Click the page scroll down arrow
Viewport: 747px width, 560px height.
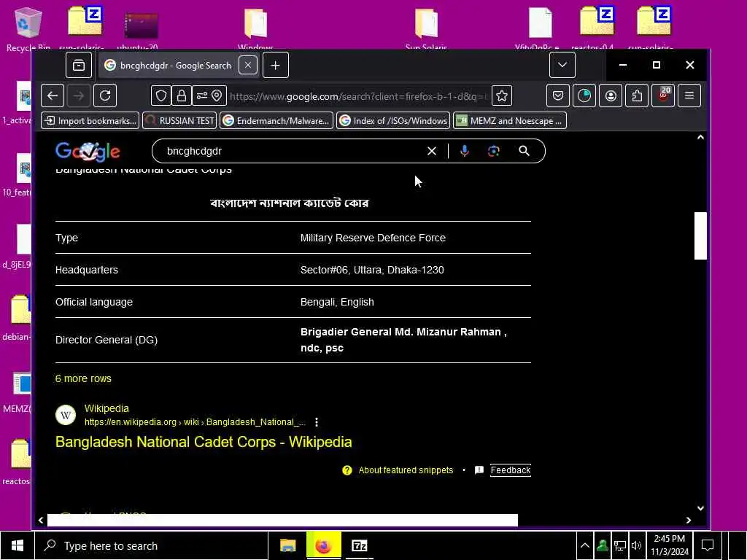tap(700, 508)
